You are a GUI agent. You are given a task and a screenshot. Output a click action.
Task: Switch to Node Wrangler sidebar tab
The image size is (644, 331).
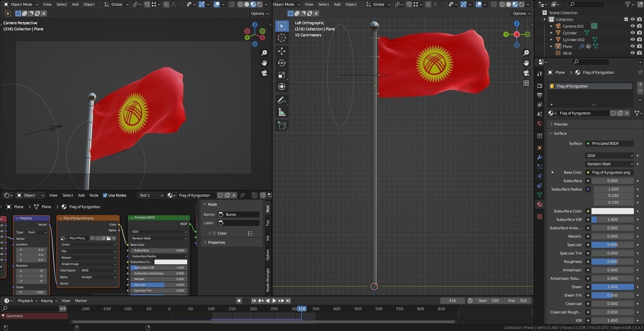(x=268, y=279)
